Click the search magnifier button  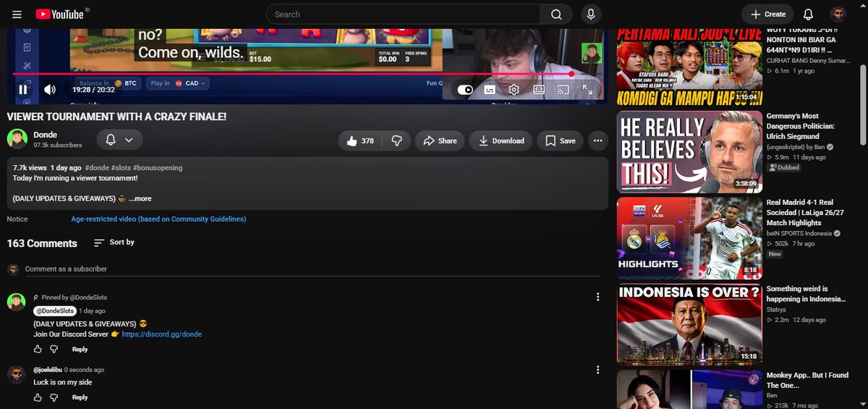click(x=556, y=14)
